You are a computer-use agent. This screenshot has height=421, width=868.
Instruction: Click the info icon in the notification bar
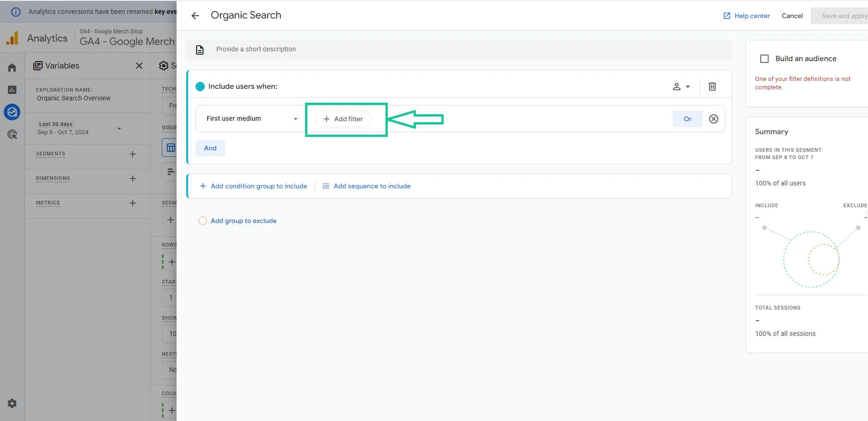tap(16, 12)
